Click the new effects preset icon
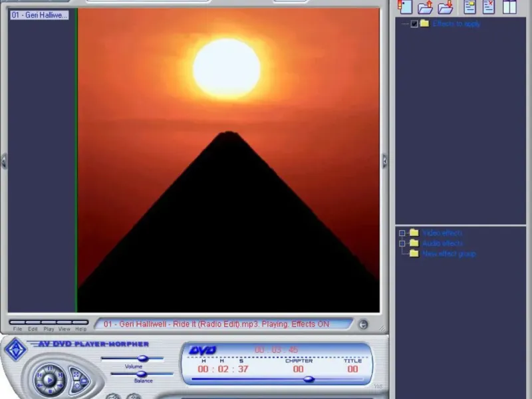Image resolution: width=532 pixels, height=399 pixels. [404, 7]
